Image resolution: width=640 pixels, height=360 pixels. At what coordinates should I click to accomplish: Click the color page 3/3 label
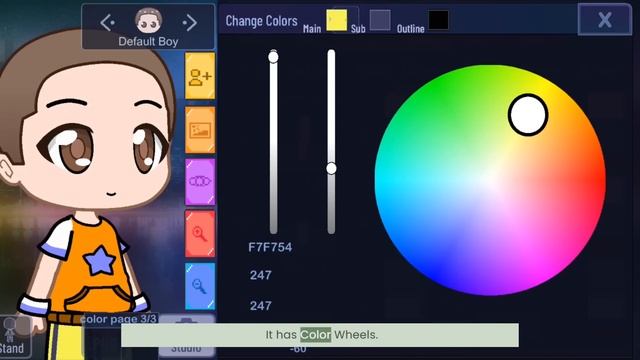point(118,319)
